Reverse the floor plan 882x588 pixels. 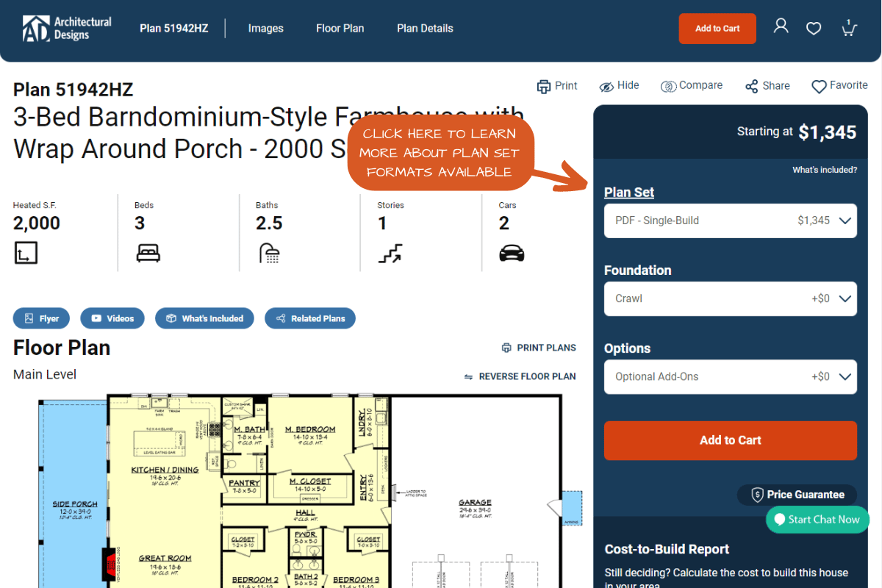(x=520, y=376)
